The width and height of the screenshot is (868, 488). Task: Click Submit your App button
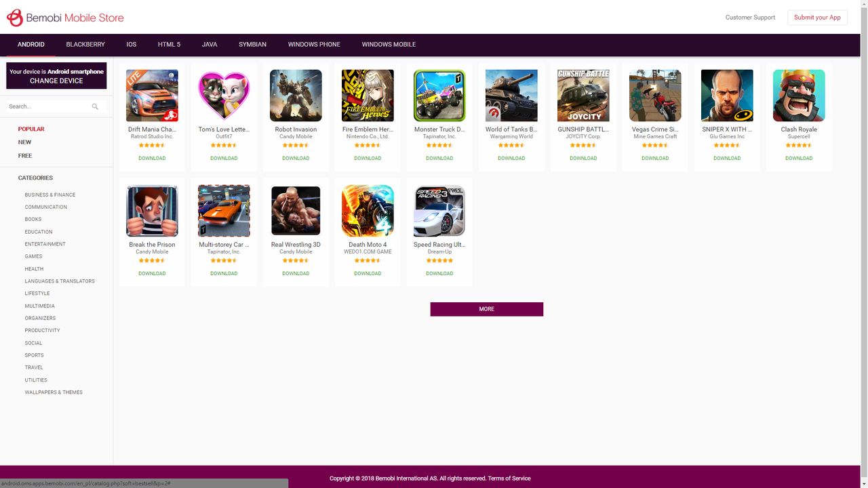[x=817, y=18]
